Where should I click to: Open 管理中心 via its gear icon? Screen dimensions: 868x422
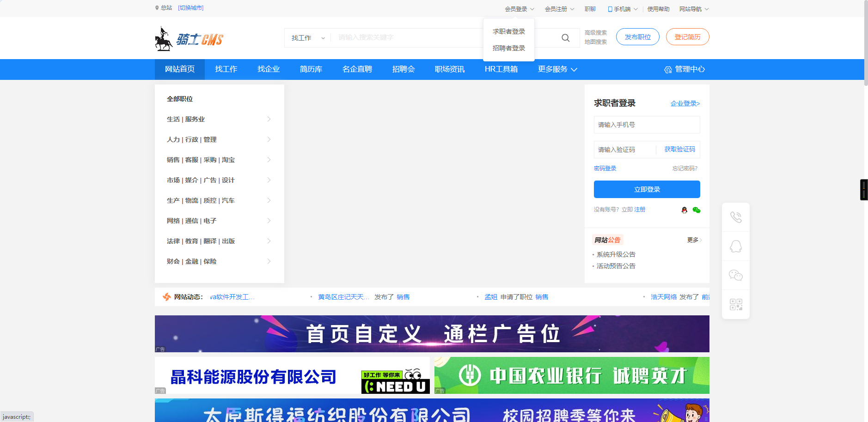tap(667, 69)
